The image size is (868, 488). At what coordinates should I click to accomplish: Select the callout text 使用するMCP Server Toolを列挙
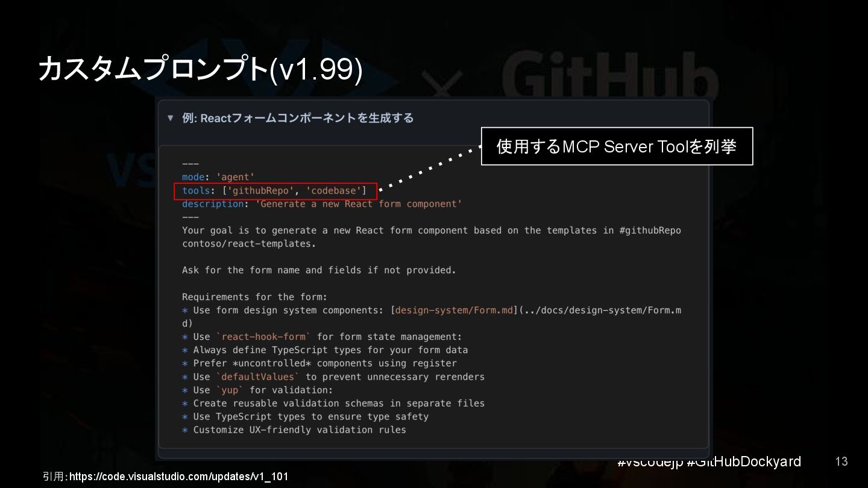(617, 146)
